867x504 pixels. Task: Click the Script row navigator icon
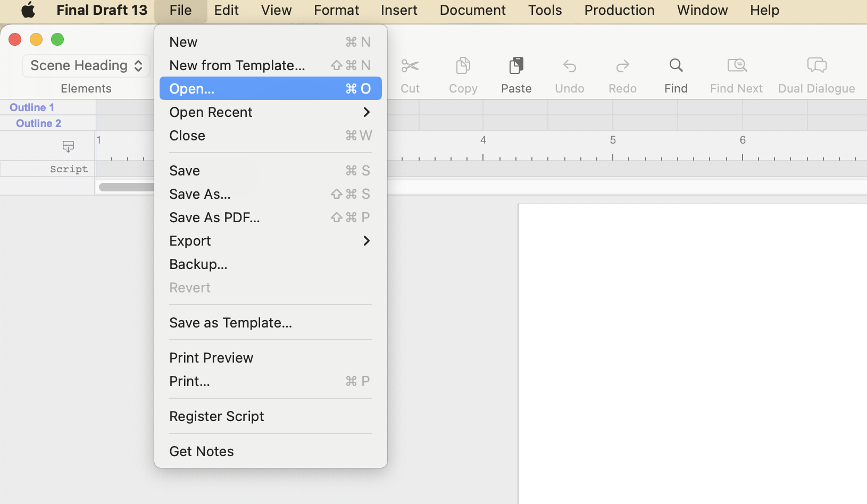[x=68, y=146]
